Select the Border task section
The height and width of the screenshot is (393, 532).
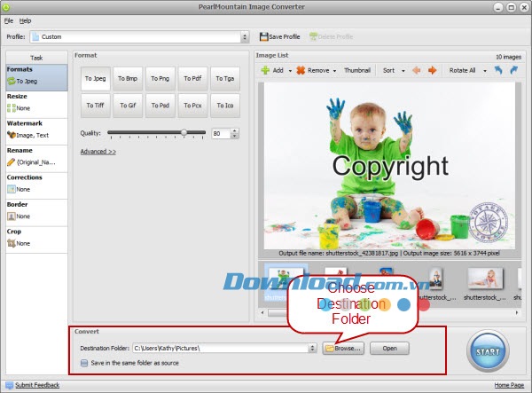36,213
